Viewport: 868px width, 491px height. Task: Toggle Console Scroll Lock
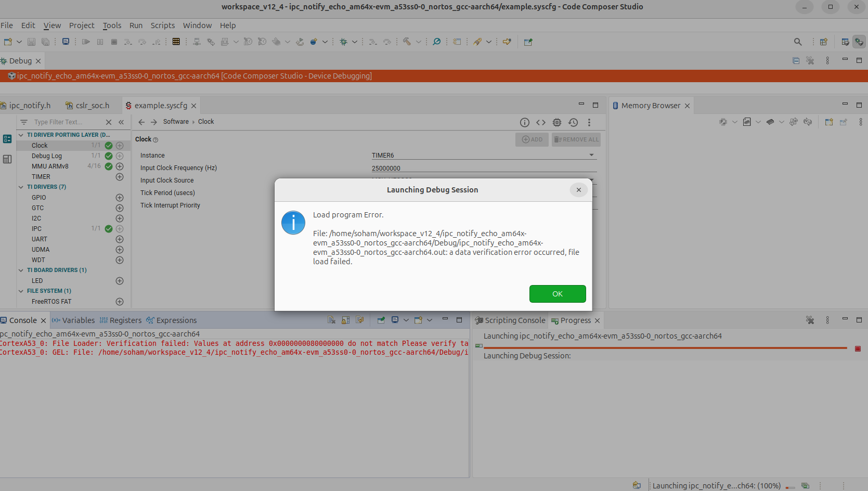346,320
